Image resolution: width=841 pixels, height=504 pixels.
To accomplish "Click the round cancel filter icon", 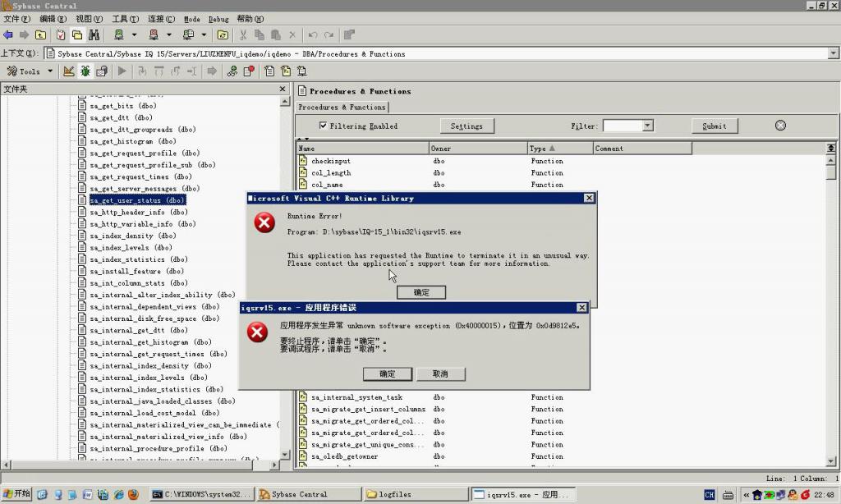I will (x=780, y=126).
